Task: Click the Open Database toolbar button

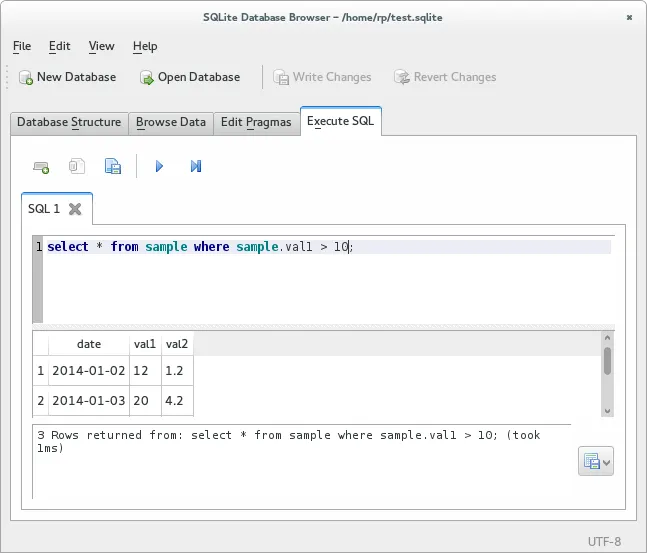Action: [x=189, y=77]
